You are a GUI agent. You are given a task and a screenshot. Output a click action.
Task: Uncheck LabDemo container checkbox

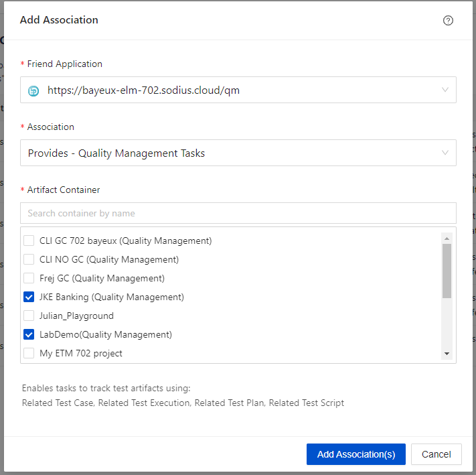(29, 335)
